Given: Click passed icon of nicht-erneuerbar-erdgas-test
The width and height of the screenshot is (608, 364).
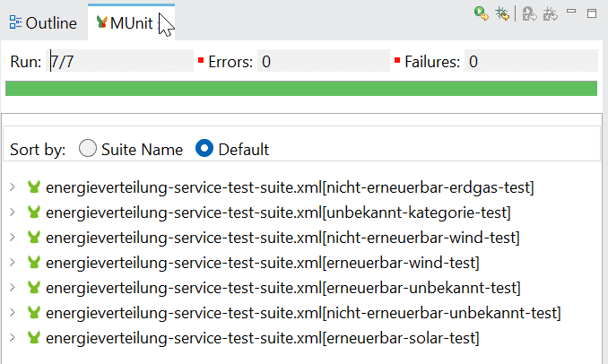Looking at the screenshot, I should 34,186.
